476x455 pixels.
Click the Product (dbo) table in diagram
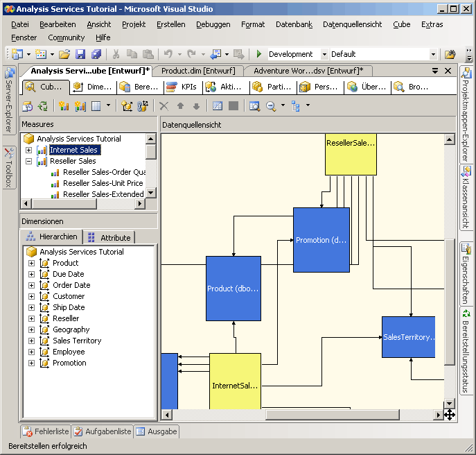click(233, 289)
